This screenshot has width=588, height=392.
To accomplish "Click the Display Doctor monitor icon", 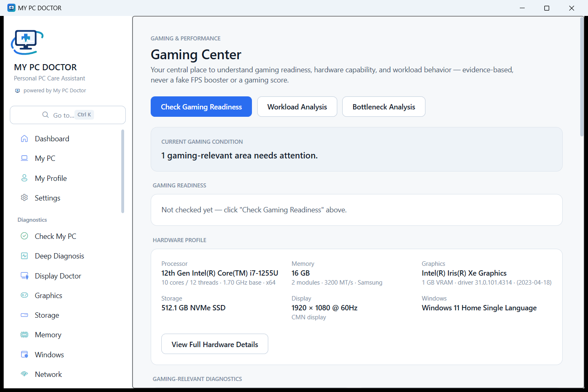I will click(x=24, y=276).
